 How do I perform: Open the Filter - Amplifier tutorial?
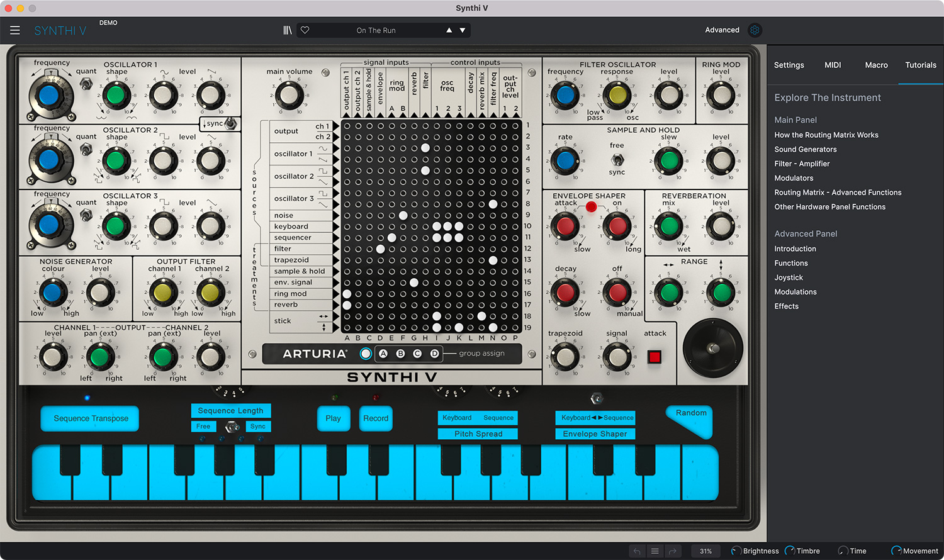pos(802,164)
